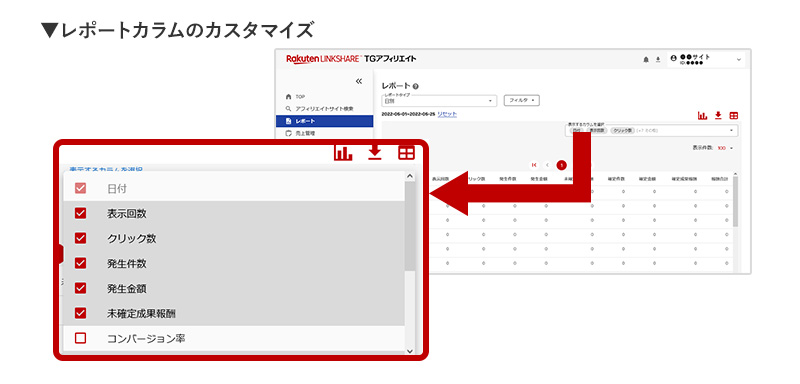Click scroll-down arrow of column list
The image size is (800, 384).
pos(410,351)
